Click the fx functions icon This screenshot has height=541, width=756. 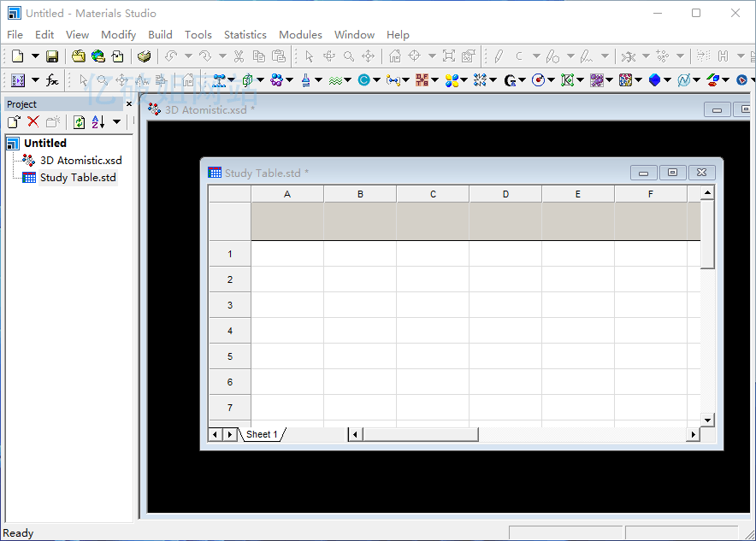pos(52,80)
